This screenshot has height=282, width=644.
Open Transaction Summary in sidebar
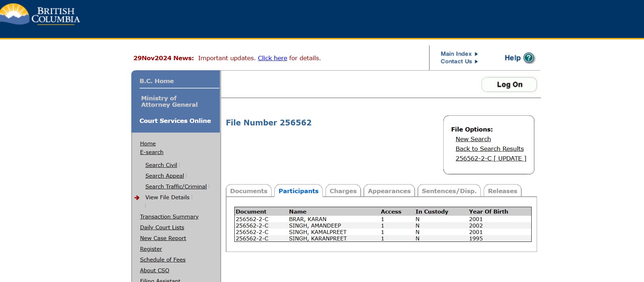coord(169,217)
